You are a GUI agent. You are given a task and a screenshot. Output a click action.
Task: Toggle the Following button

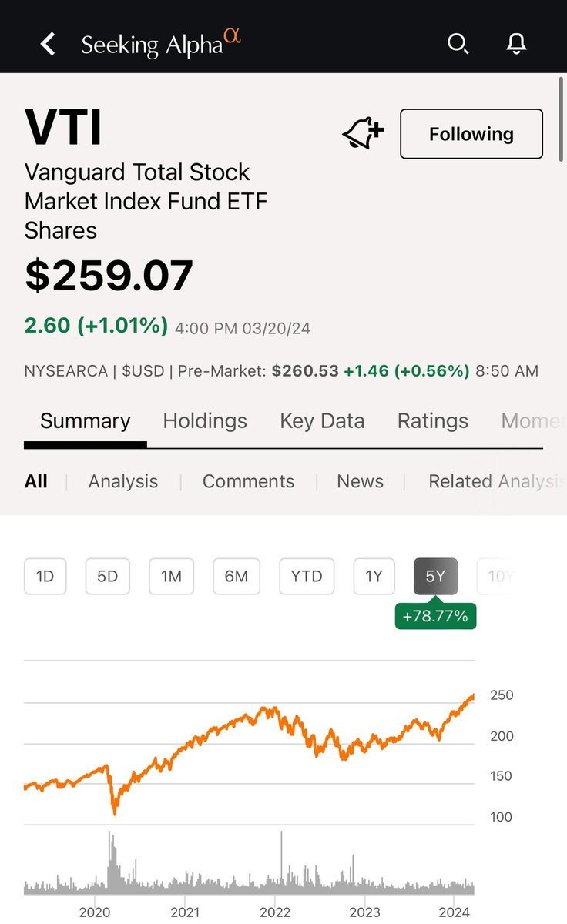pos(471,134)
